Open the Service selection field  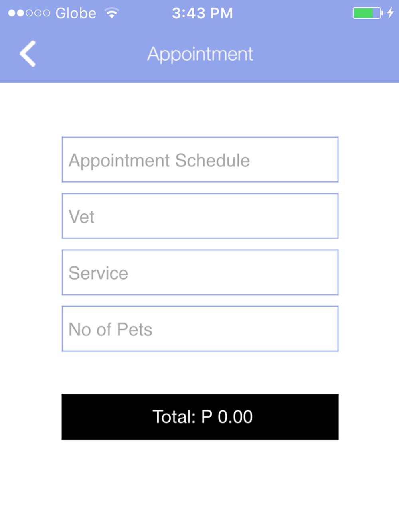(200, 272)
